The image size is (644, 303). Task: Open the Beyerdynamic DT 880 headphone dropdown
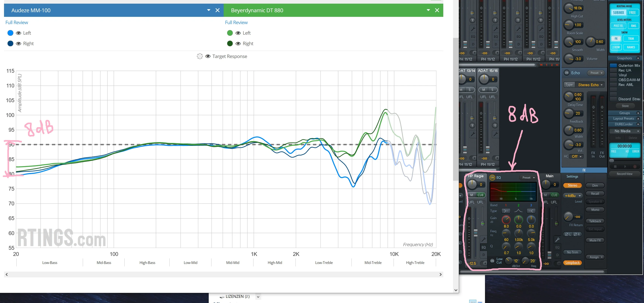pos(428,10)
